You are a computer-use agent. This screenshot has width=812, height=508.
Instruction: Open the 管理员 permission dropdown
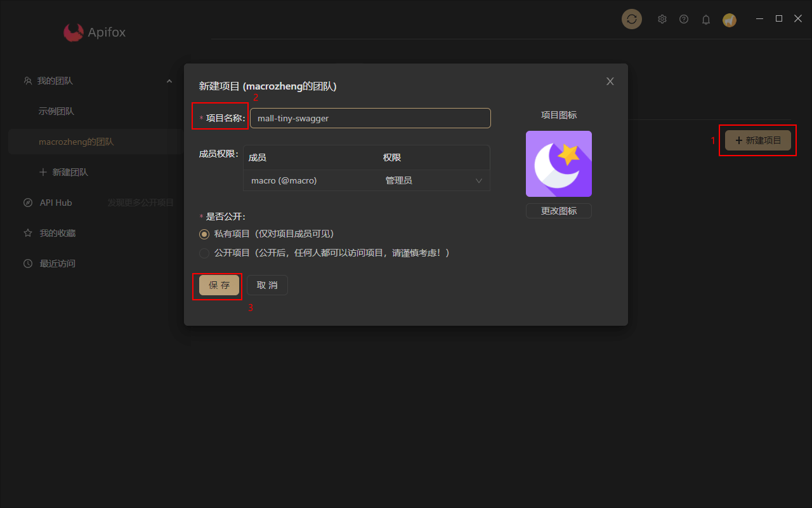pyautogui.click(x=434, y=180)
